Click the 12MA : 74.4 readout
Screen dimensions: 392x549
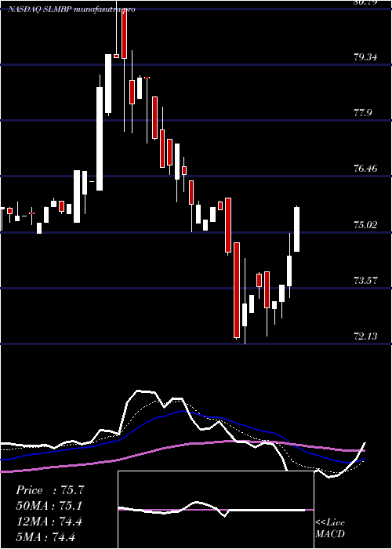pyautogui.click(x=49, y=522)
